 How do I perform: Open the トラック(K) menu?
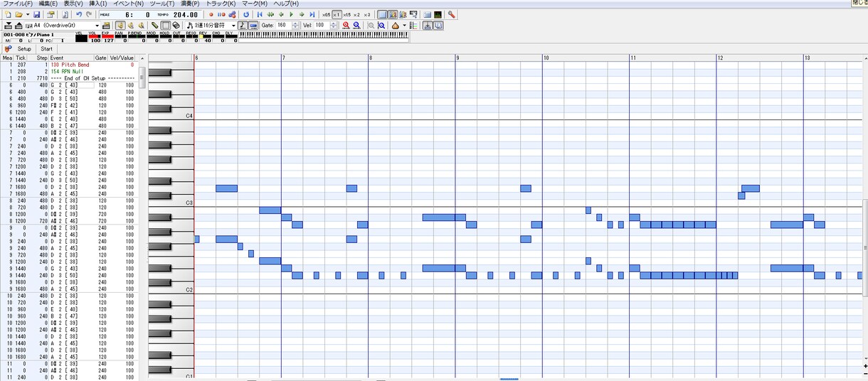click(221, 4)
